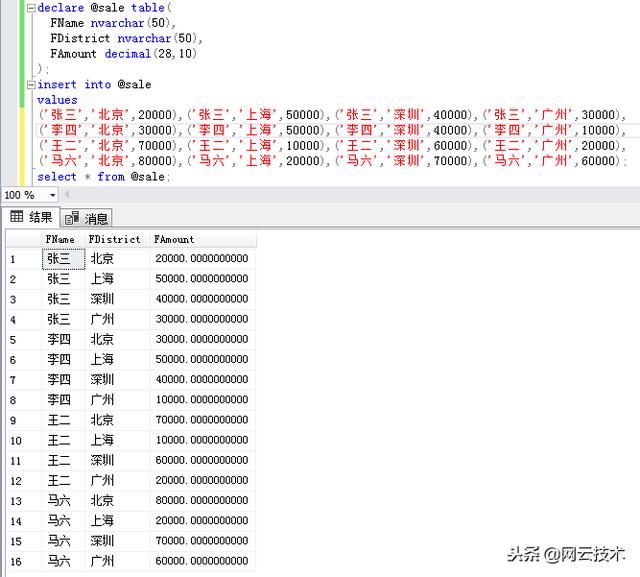Click the grid icon on 结果 tab
The image size is (640, 577).
(17, 218)
